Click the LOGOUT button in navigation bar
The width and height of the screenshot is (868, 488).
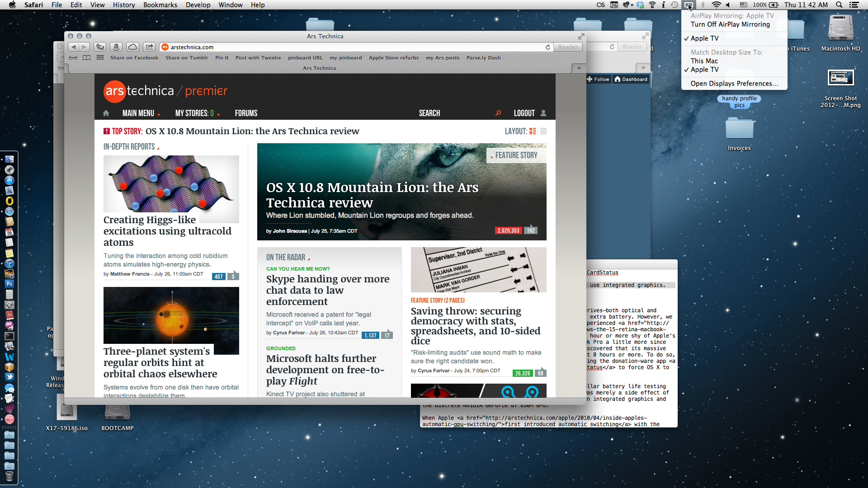524,113
